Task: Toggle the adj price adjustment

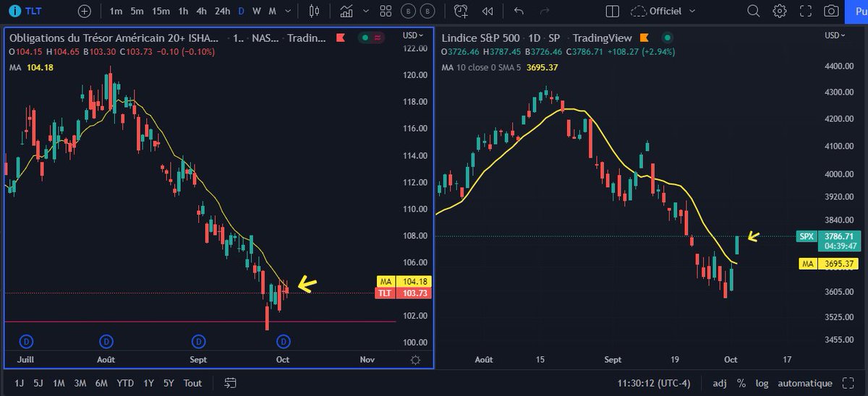Action: [720, 383]
